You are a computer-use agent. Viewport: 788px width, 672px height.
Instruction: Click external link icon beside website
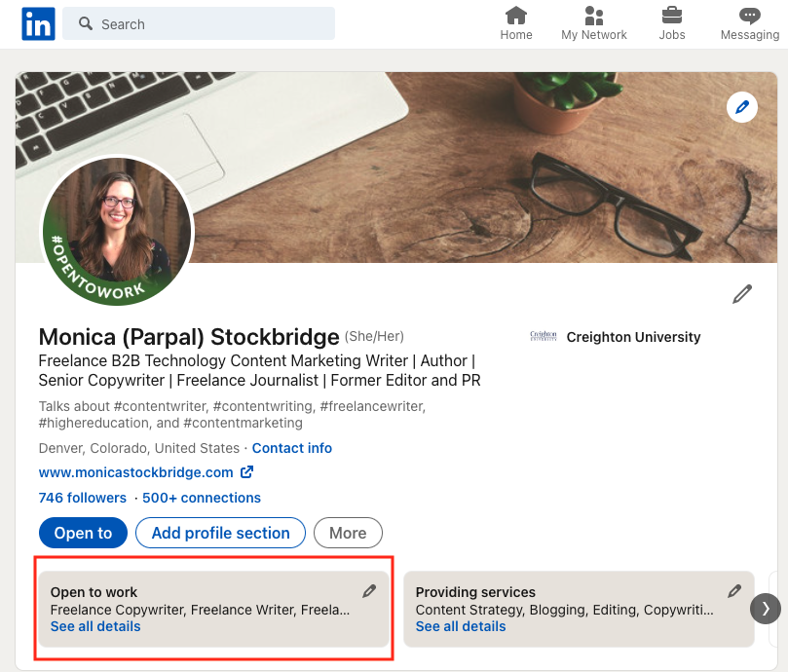pos(246,472)
